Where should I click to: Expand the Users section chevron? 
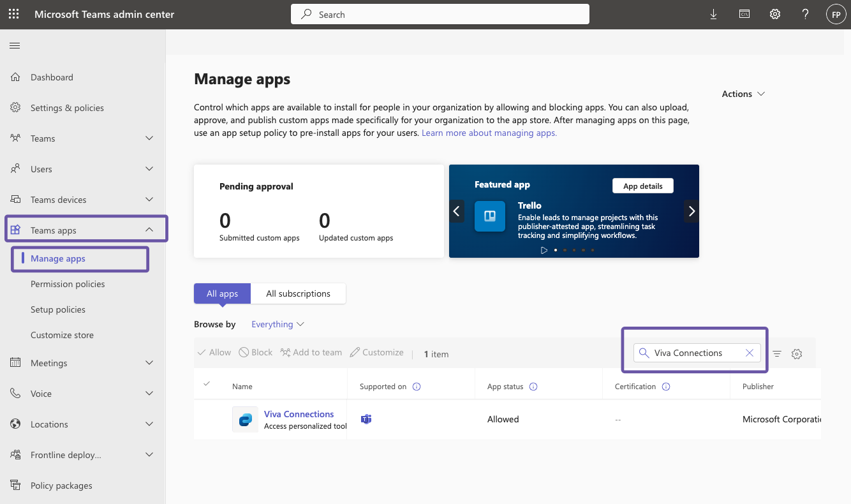click(x=149, y=169)
